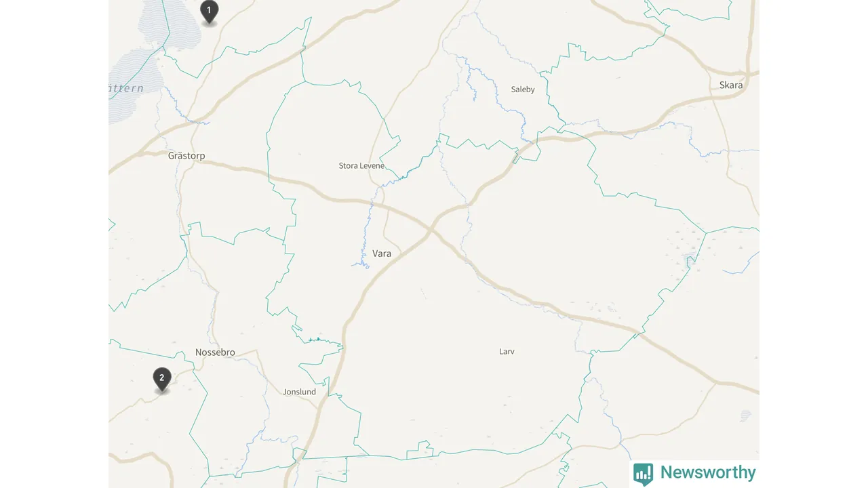The width and height of the screenshot is (868, 488).
Task: Select the Stora Levene label
Action: 361,166
